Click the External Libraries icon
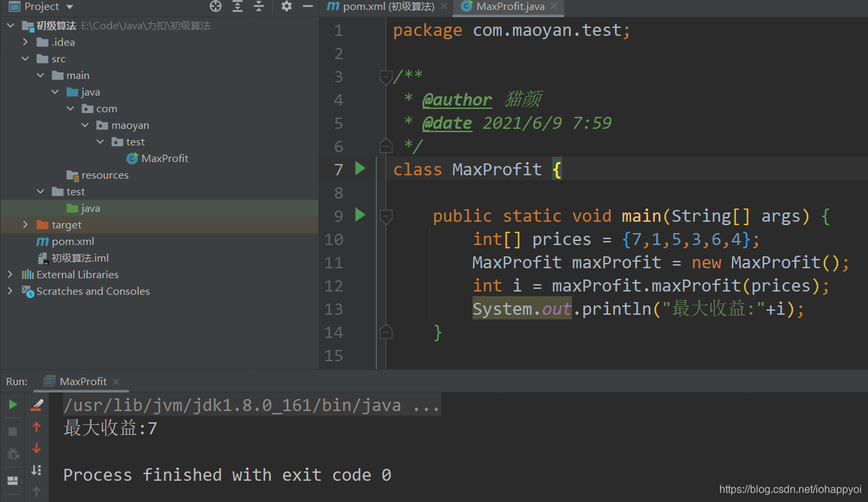 [27, 275]
